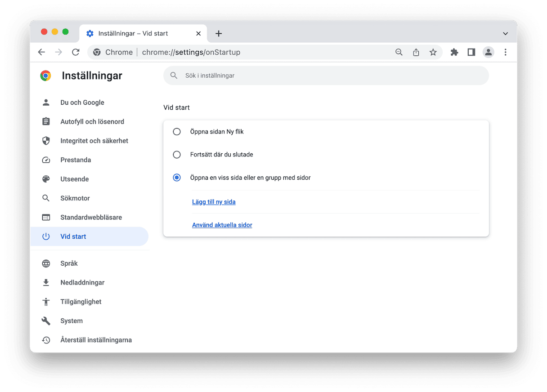Click the wrench icon for System
This screenshot has height=392, width=547.
tap(46, 321)
